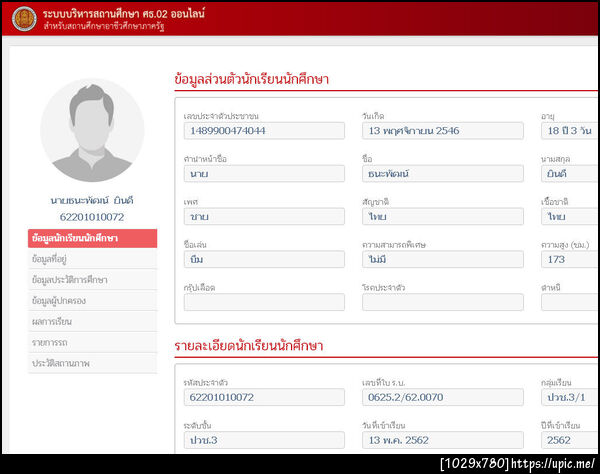Click the อายุ field showing 18 ปี
600x474 pixels.
tap(570, 131)
